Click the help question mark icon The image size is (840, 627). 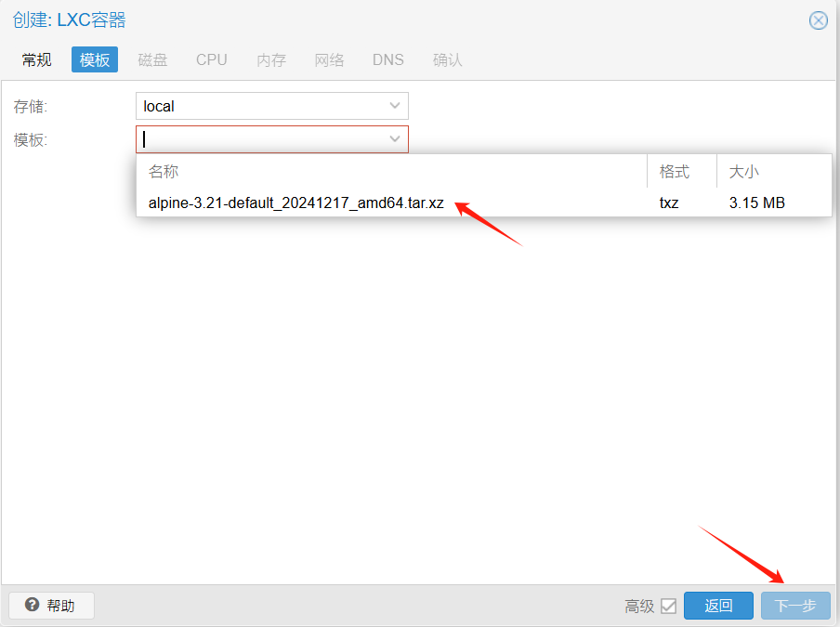point(33,605)
